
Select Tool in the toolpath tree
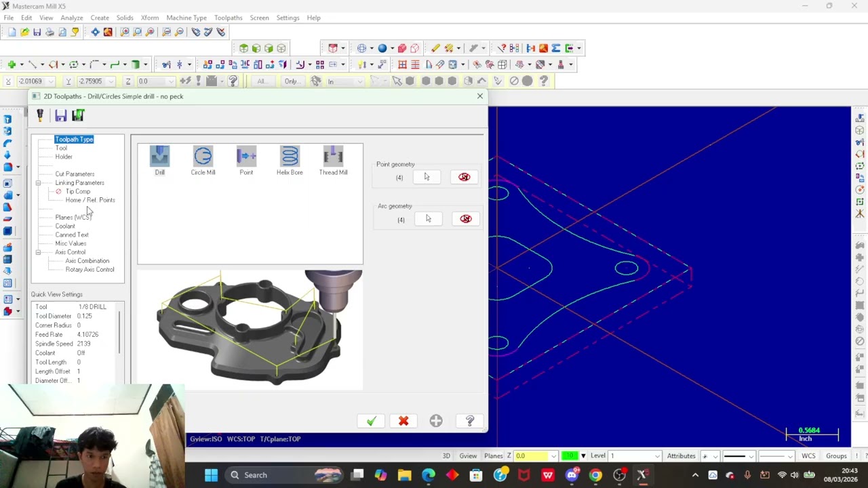tap(61, 148)
